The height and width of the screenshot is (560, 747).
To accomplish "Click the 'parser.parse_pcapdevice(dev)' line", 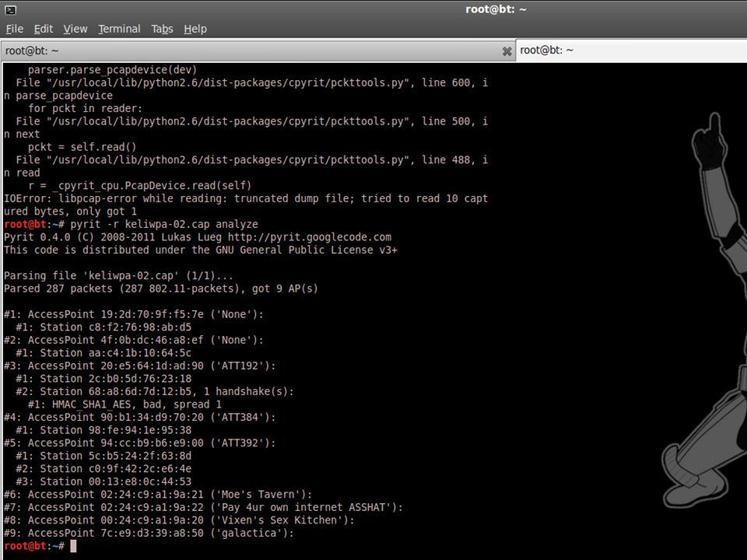I will coord(112,70).
